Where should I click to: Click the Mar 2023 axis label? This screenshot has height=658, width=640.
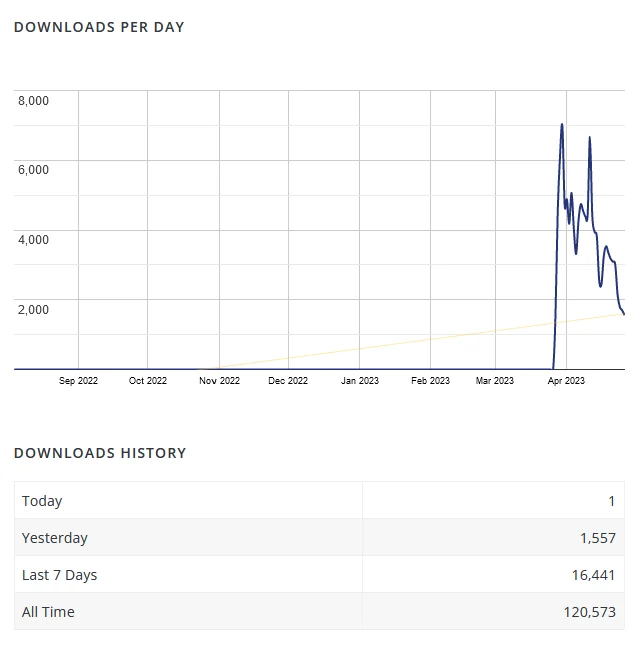[495, 381]
